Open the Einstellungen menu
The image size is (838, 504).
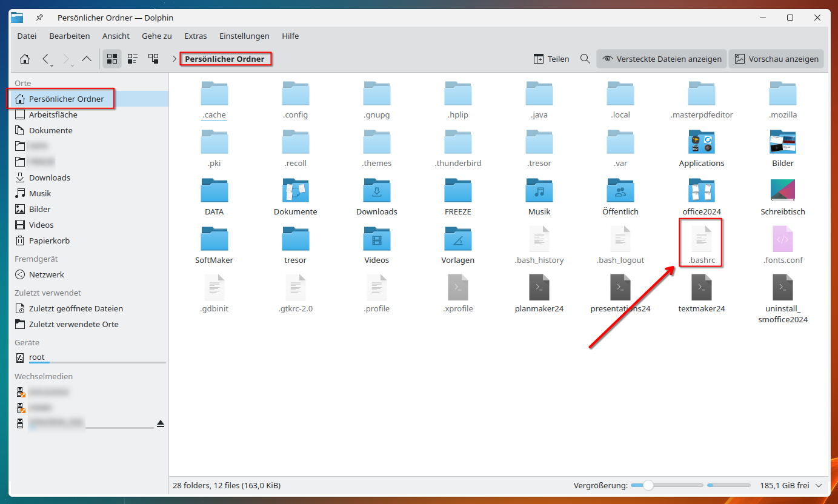point(244,36)
